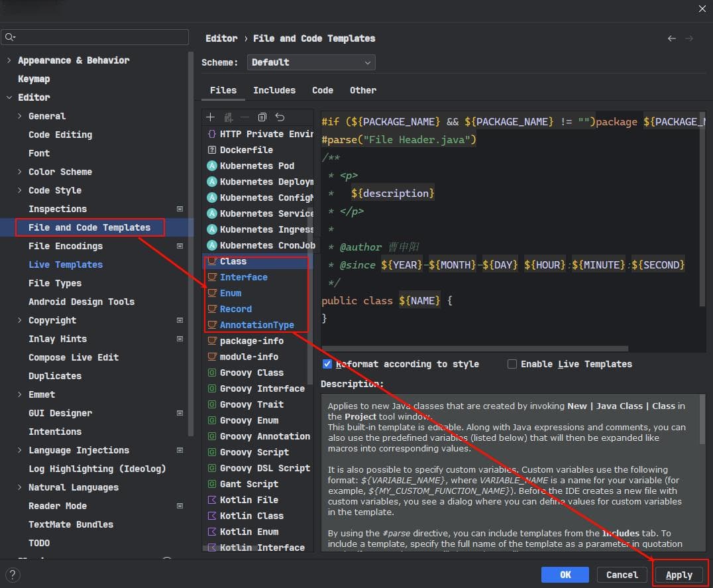Open TextMate Bundles settings

[x=71, y=524]
